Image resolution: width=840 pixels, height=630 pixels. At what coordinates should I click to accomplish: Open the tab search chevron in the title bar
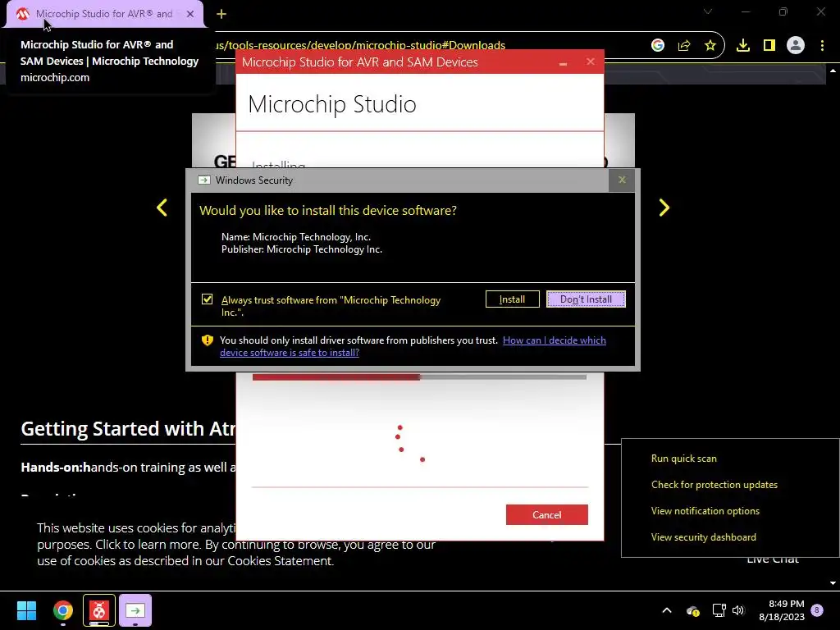(708, 11)
